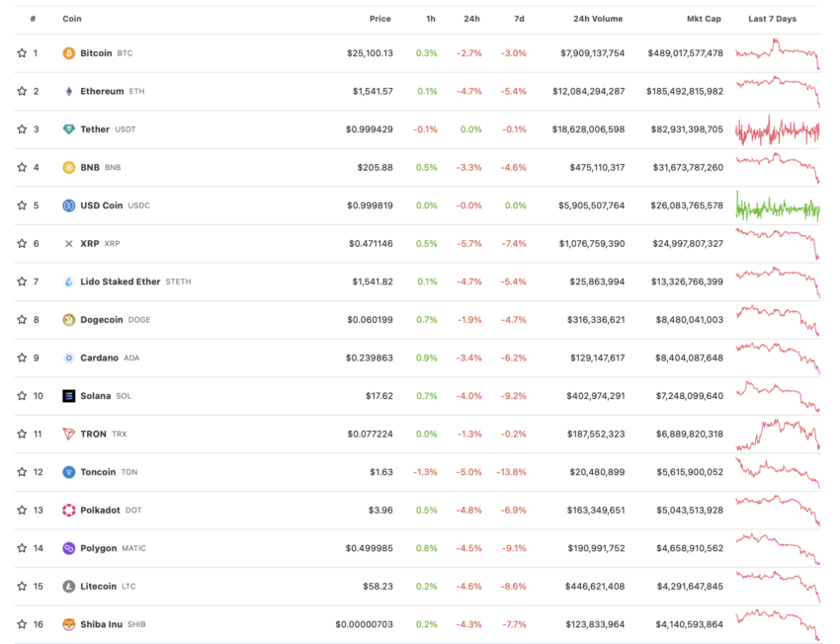
Task: Click the Dogecoin logo icon
Action: (x=68, y=319)
